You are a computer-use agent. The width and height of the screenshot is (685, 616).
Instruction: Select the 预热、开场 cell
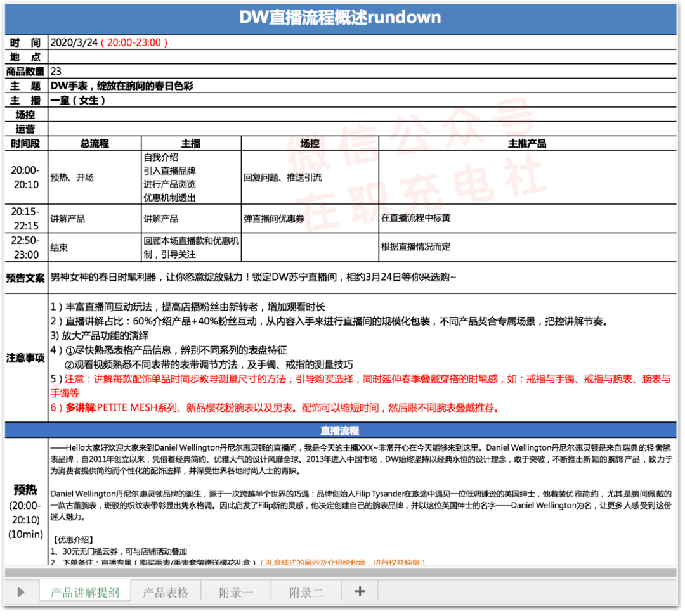point(95,177)
